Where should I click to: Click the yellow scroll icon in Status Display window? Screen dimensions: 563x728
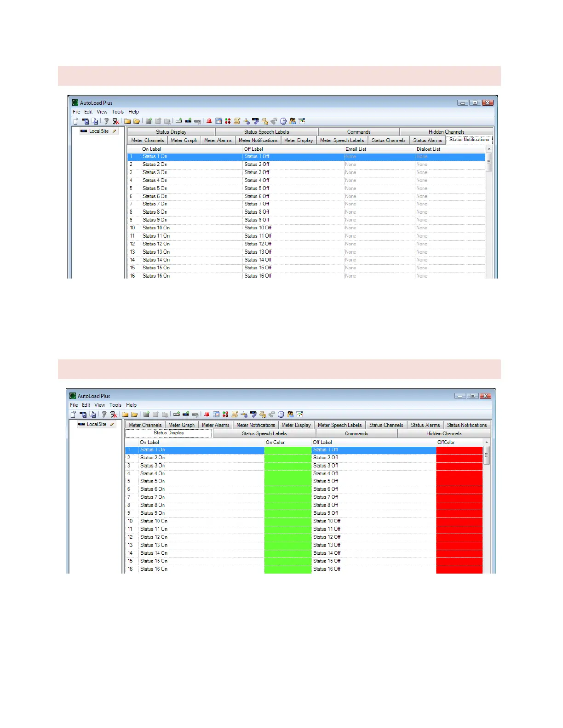pos(235,415)
